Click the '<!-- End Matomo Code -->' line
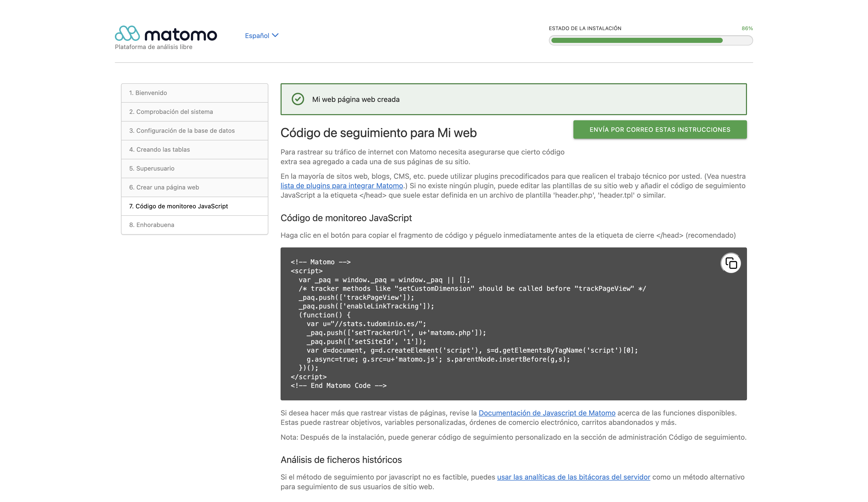 [338, 386]
